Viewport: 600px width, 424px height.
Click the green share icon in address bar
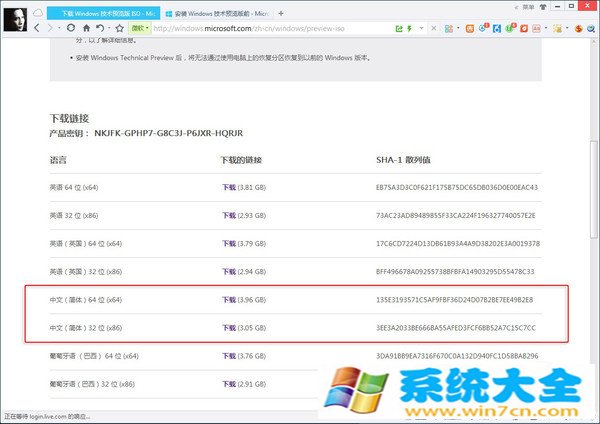[399, 28]
